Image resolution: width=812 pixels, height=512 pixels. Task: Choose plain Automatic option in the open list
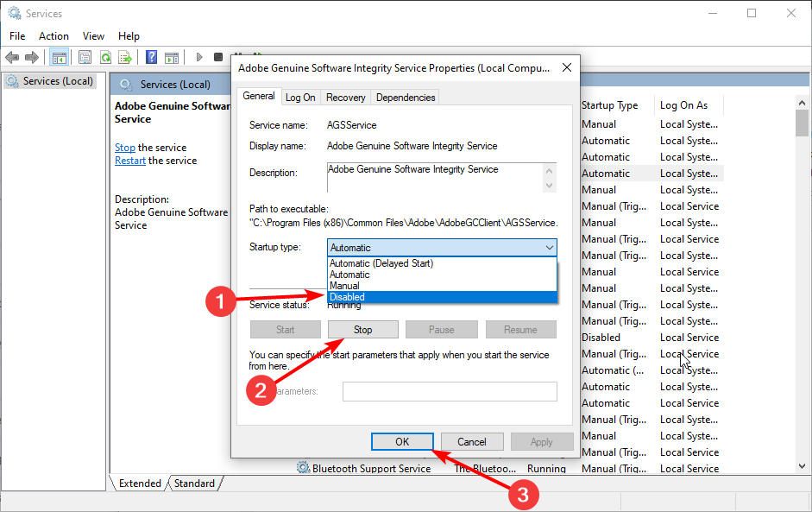point(443,275)
